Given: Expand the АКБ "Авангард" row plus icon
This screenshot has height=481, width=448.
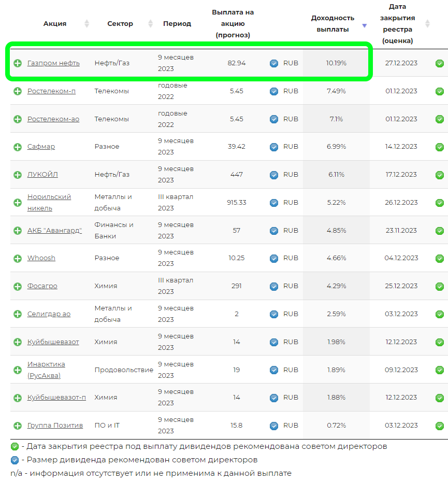Looking at the screenshot, I should 18,231.
